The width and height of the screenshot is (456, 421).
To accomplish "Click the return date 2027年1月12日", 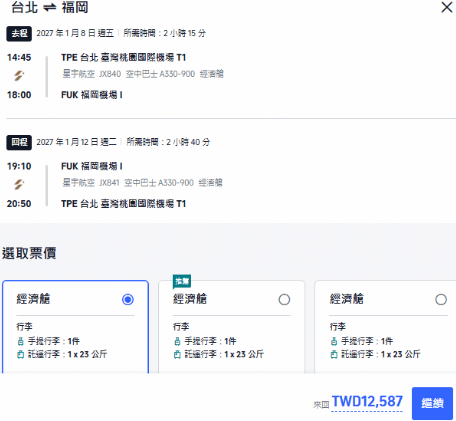I will tap(76, 142).
